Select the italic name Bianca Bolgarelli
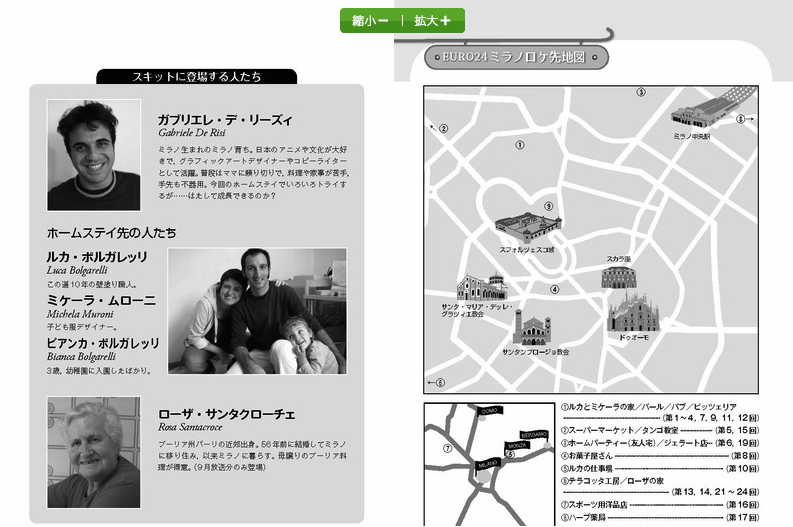The height and width of the screenshot is (527, 793). pyautogui.click(x=81, y=357)
